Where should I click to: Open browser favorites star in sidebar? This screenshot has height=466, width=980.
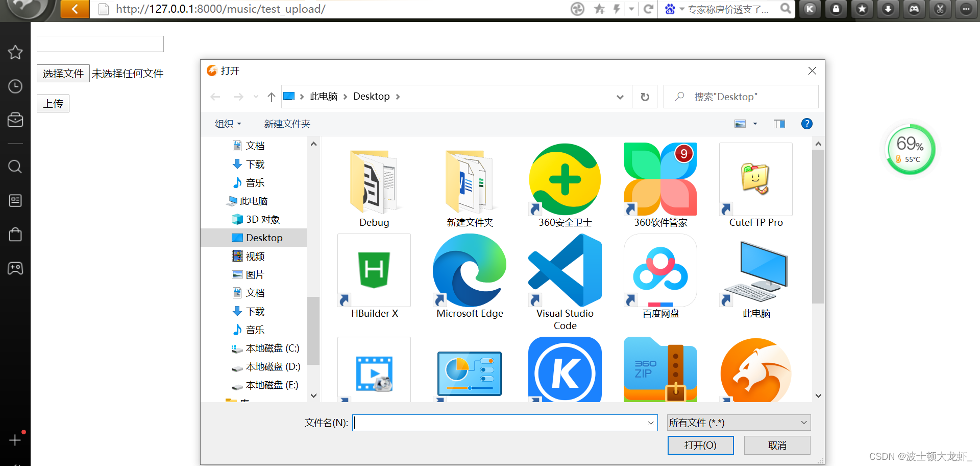[x=15, y=52]
